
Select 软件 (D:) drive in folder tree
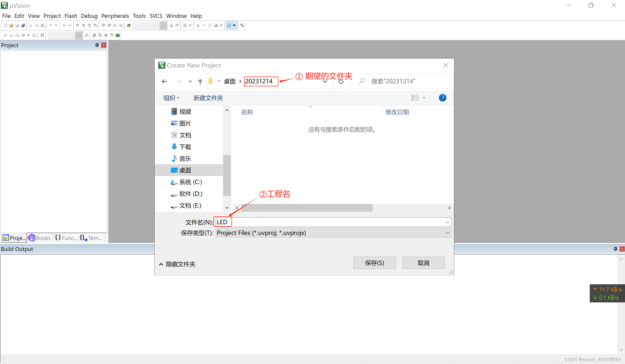pyautogui.click(x=187, y=194)
